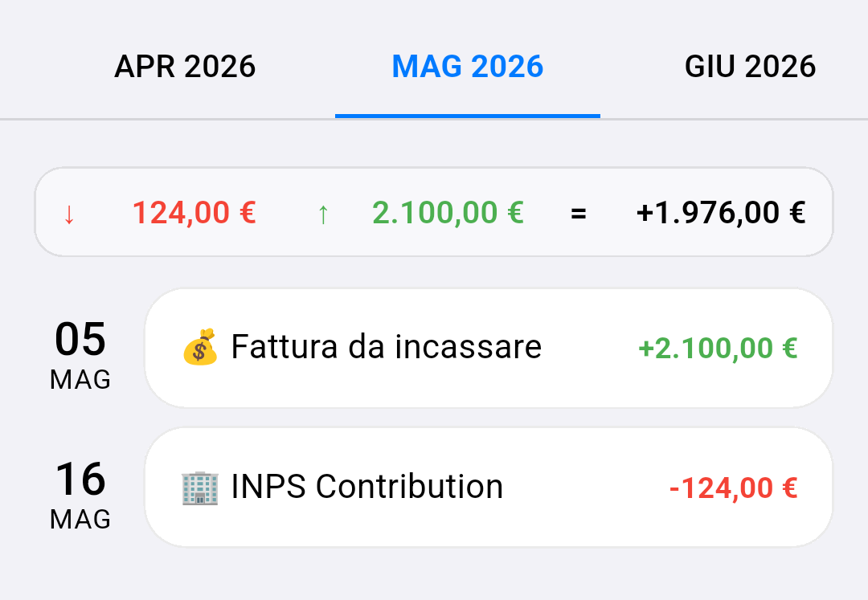Select the active MAG 2026 tab
Viewport: 868px width, 600px height.
467,67
